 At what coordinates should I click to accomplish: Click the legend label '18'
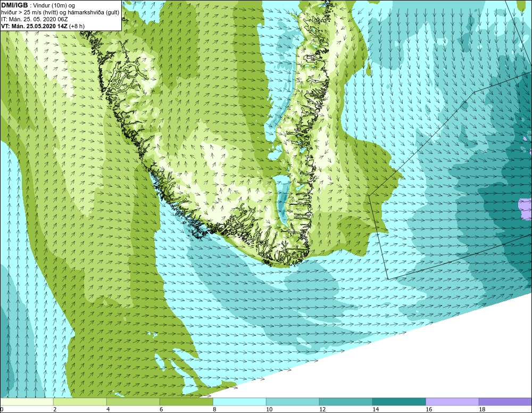point(482,410)
